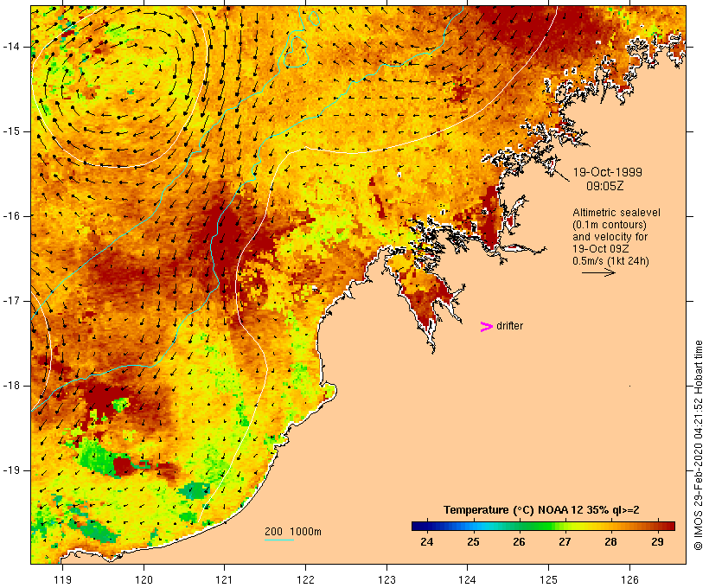Click colorbar tick label 25
709x588 pixels.
pos(473,542)
